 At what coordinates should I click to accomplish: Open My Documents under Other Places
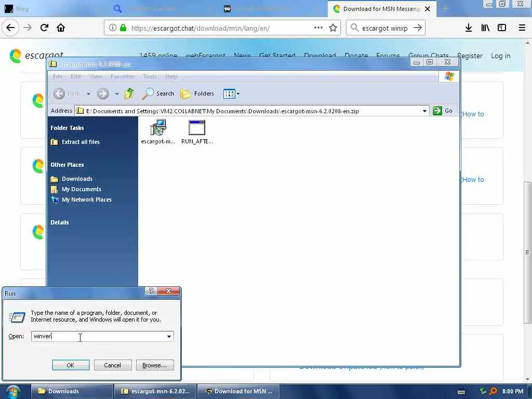tap(82, 189)
